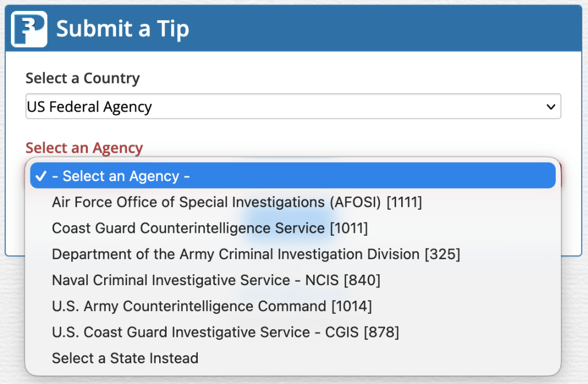Click the 'US Federal Agency' selected value text
This screenshot has height=384, width=588.
pos(90,107)
